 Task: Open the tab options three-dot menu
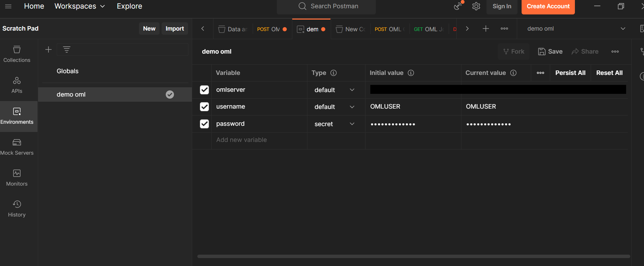tap(504, 29)
